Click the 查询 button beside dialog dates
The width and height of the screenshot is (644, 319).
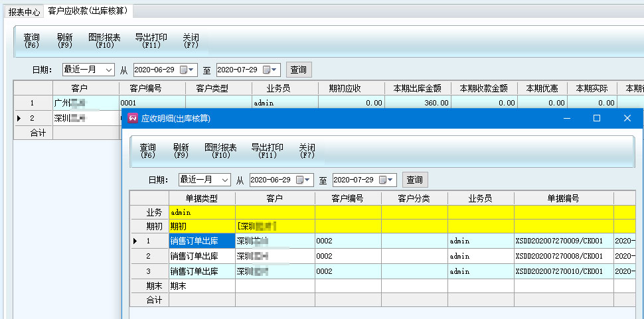coord(415,180)
